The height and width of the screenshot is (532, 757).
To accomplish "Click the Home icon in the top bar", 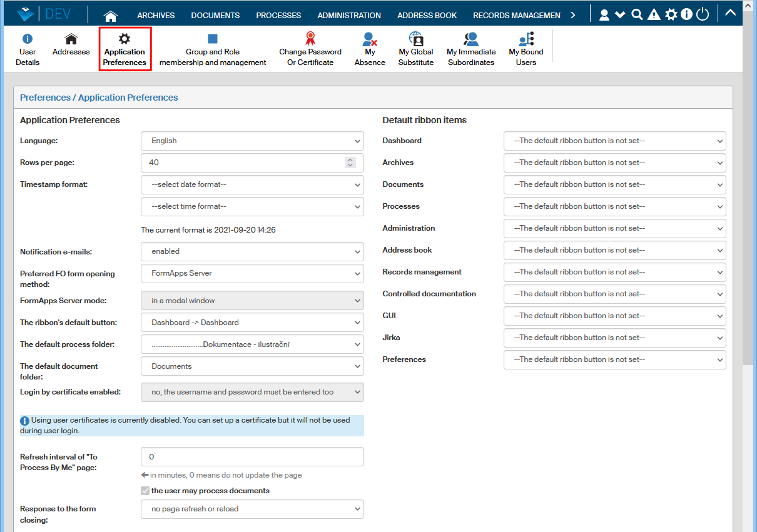I will pyautogui.click(x=111, y=16).
